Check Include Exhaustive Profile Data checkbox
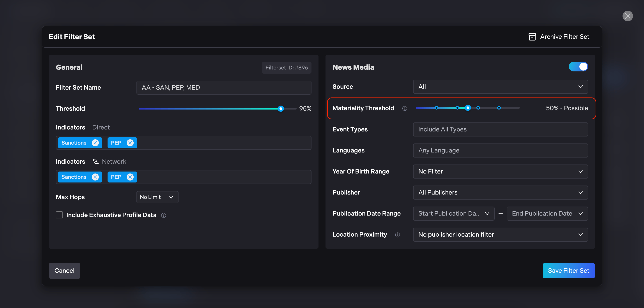The width and height of the screenshot is (644, 308). (x=59, y=215)
